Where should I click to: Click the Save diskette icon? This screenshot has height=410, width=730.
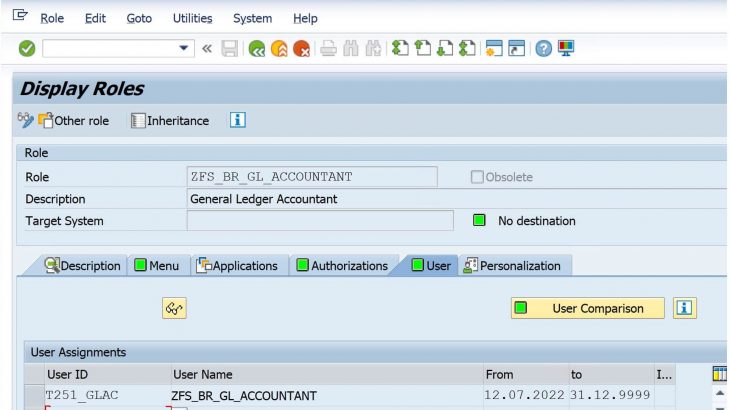[x=230, y=48]
